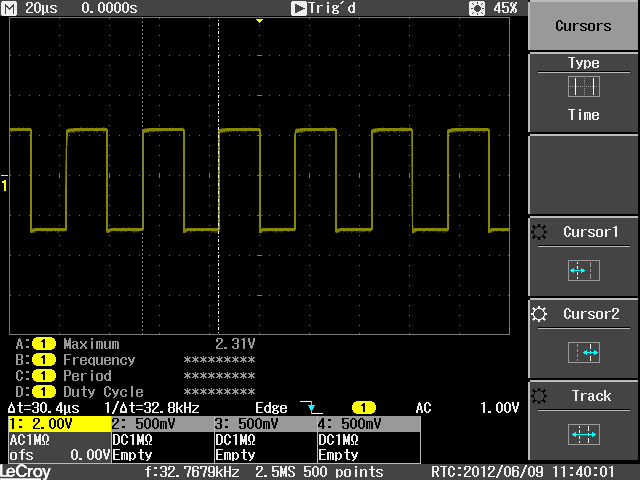Click channel 1 AC1MΩ coupling text
The height and width of the screenshot is (480, 640).
tap(29, 440)
